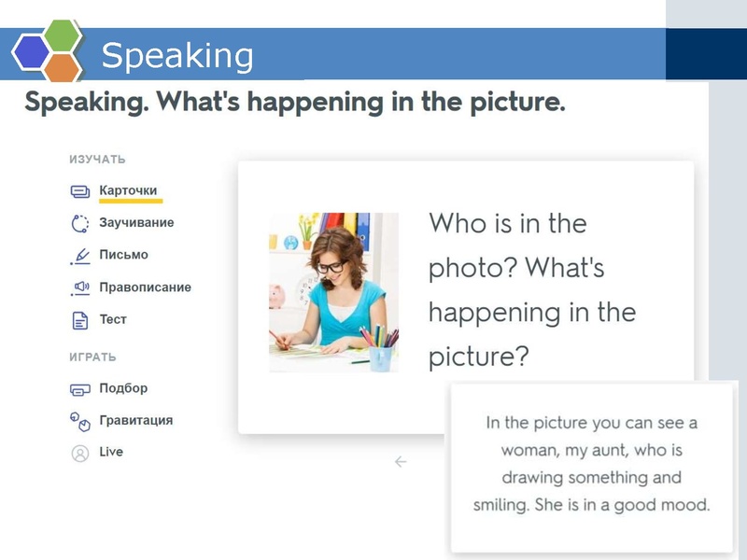The image size is (747, 560).
Task: Go to previous card with left arrow
Action: point(401,461)
